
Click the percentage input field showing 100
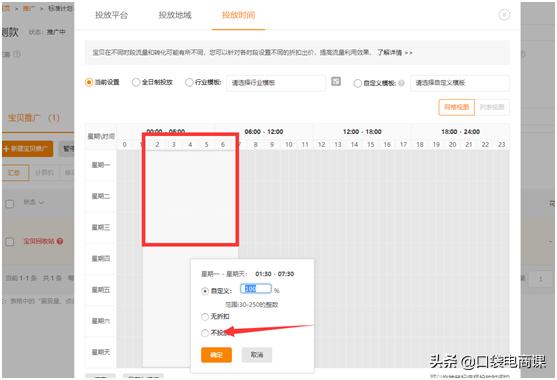(256, 289)
